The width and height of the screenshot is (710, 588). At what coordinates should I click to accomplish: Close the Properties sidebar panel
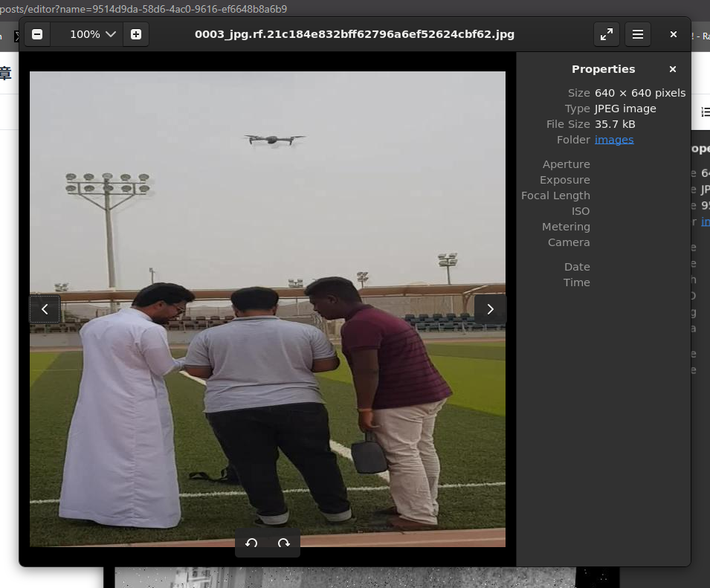coord(673,69)
